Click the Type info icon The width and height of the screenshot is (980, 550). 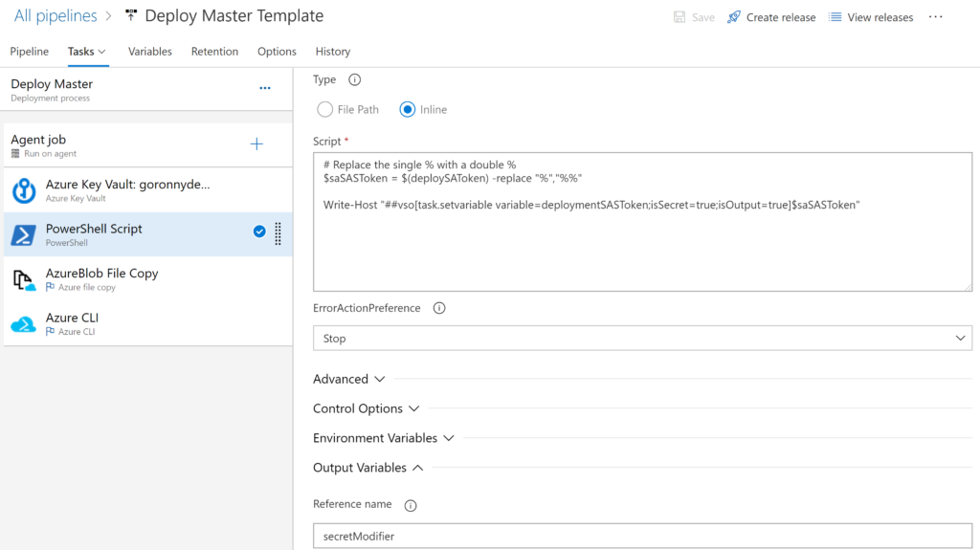coord(354,80)
